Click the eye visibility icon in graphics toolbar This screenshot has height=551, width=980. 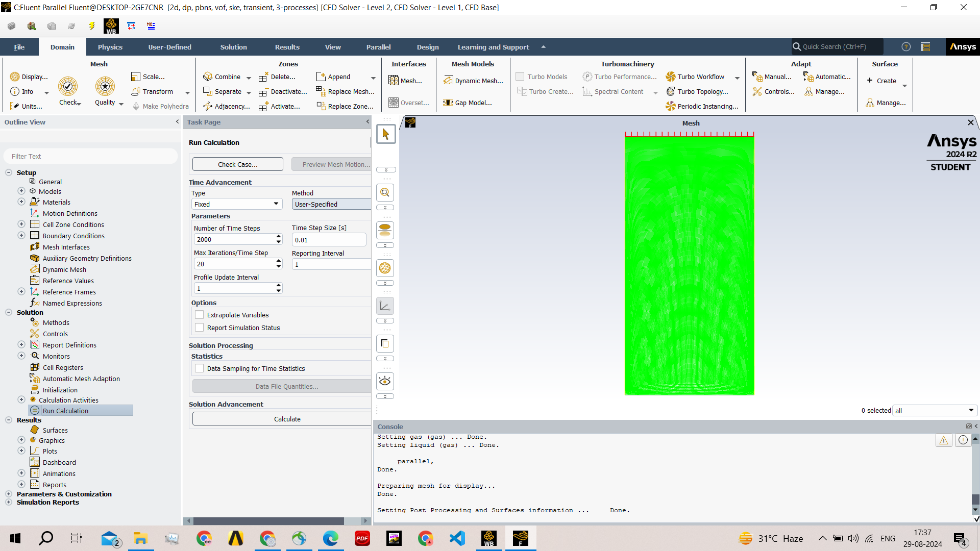pos(385,381)
